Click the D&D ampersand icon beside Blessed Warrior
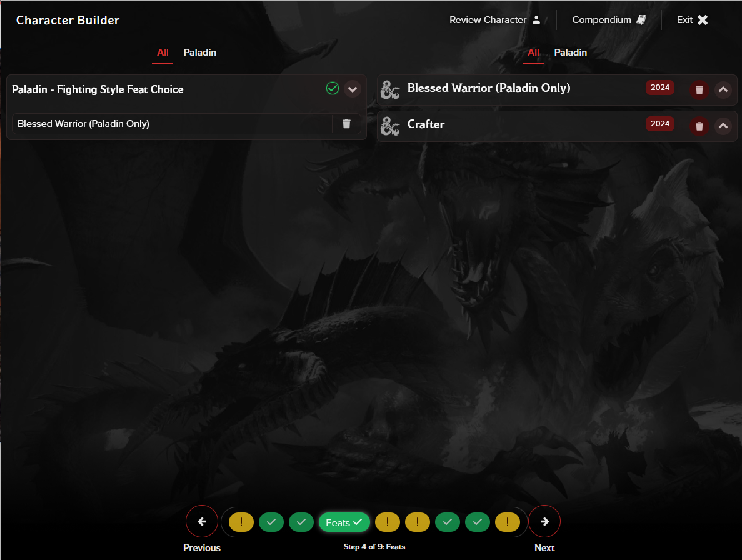 391,90
